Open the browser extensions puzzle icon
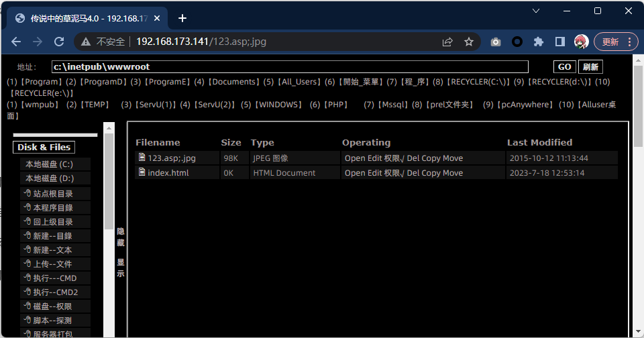Image resolution: width=644 pixels, height=338 pixels. click(538, 42)
